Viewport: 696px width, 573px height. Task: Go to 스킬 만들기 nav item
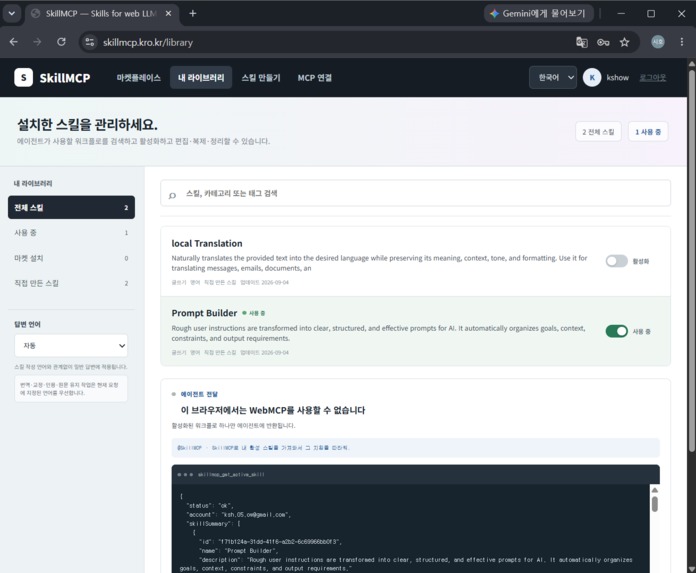click(x=261, y=78)
